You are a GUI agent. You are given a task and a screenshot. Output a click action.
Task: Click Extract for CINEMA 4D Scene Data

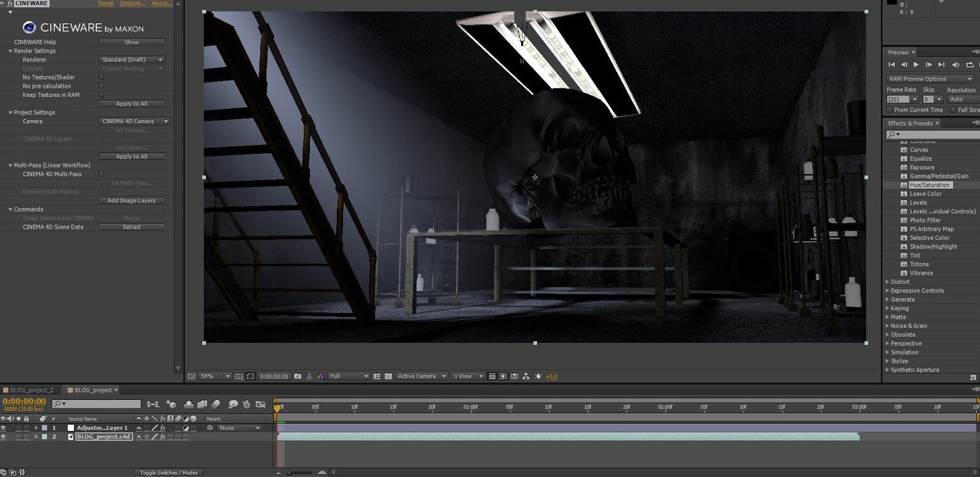(132, 227)
